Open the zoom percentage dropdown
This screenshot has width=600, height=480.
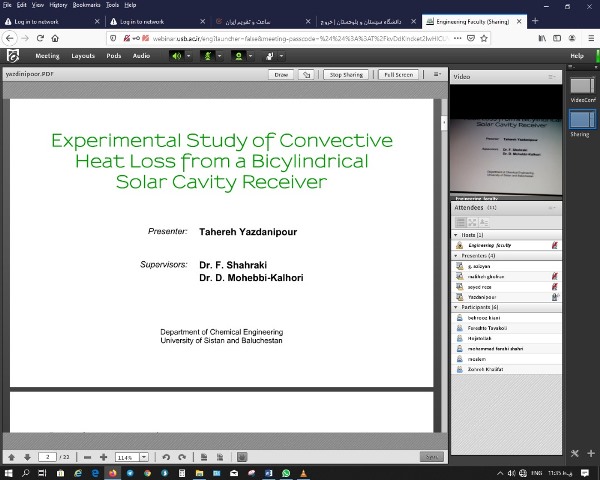click(144, 457)
